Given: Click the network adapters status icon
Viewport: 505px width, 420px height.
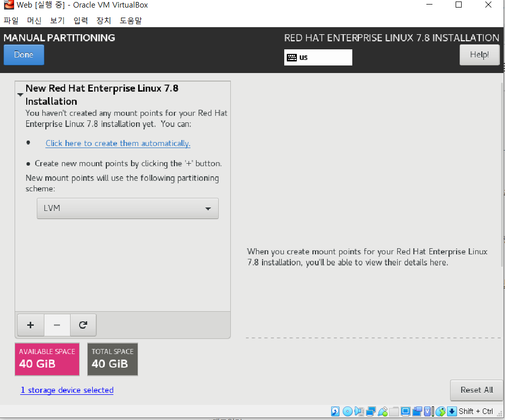Looking at the screenshot, I should (x=371, y=411).
